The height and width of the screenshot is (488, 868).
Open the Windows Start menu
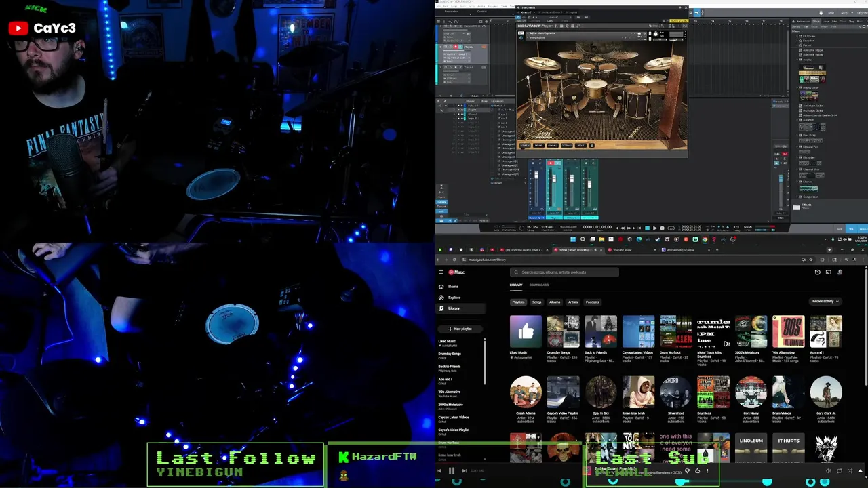573,239
